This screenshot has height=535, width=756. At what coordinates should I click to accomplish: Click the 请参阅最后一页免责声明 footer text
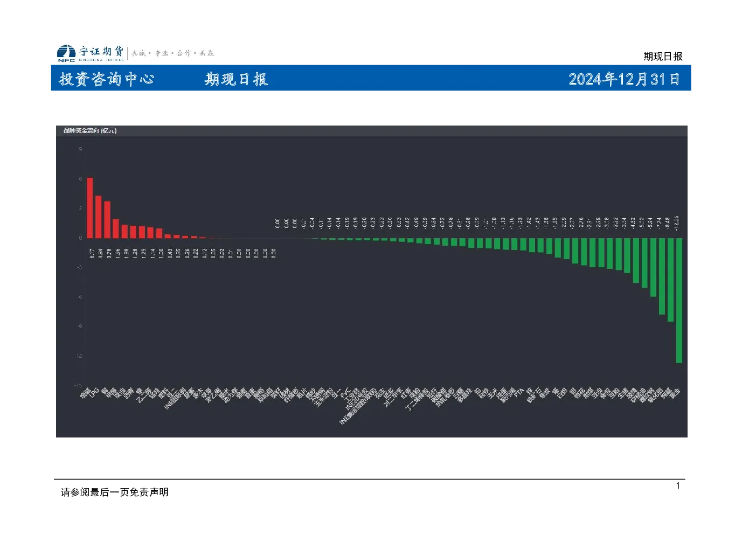point(115,492)
